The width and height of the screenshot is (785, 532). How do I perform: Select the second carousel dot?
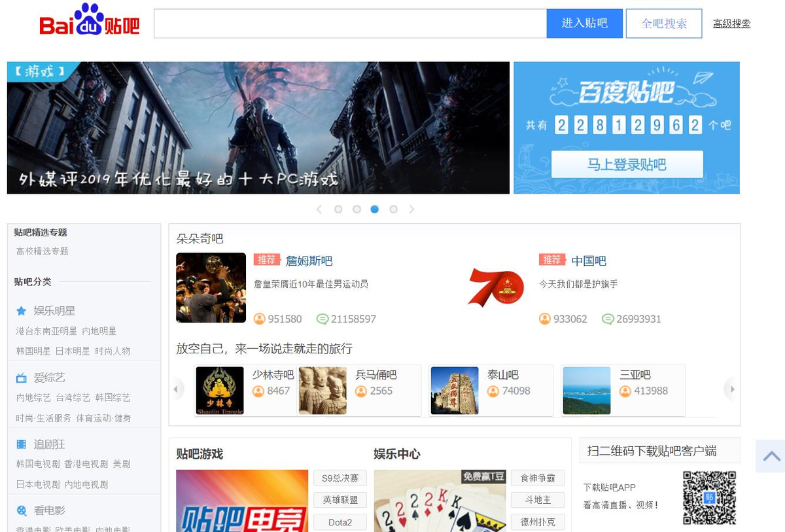(357, 209)
